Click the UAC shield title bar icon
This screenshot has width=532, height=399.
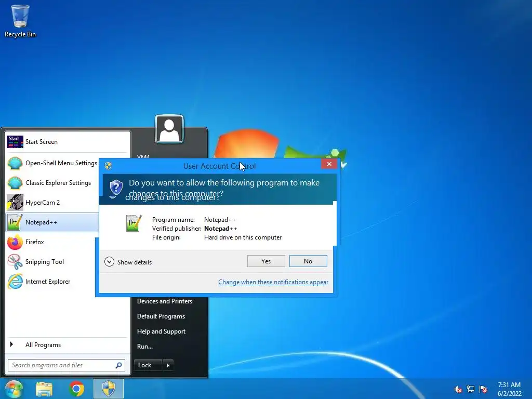[x=108, y=166]
